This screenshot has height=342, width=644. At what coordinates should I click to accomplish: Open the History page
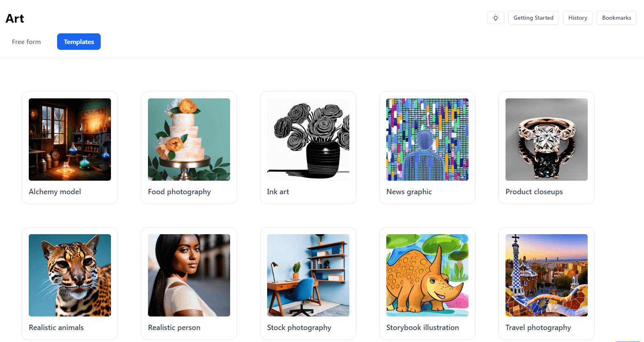click(x=578, y=18)
